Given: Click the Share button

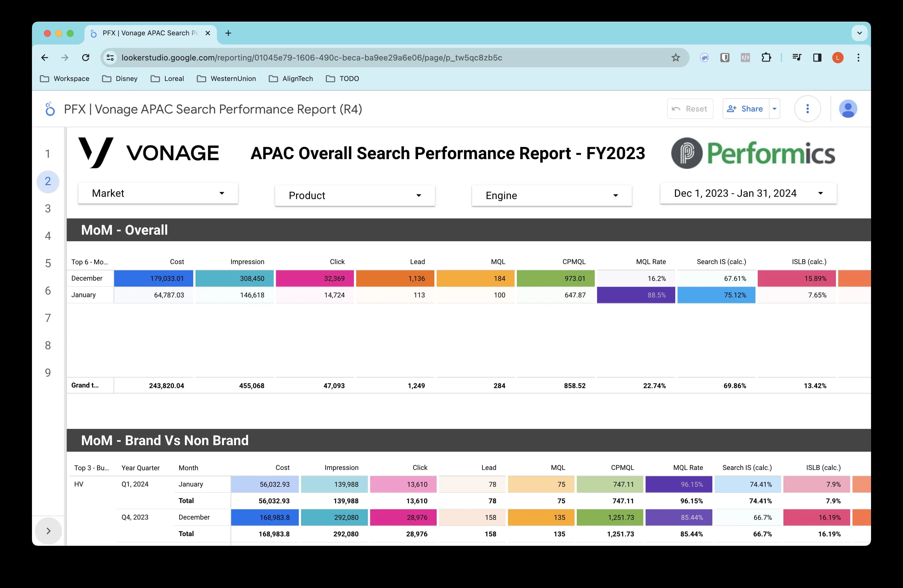Looking at the screenshot, I should click(745, 109).
